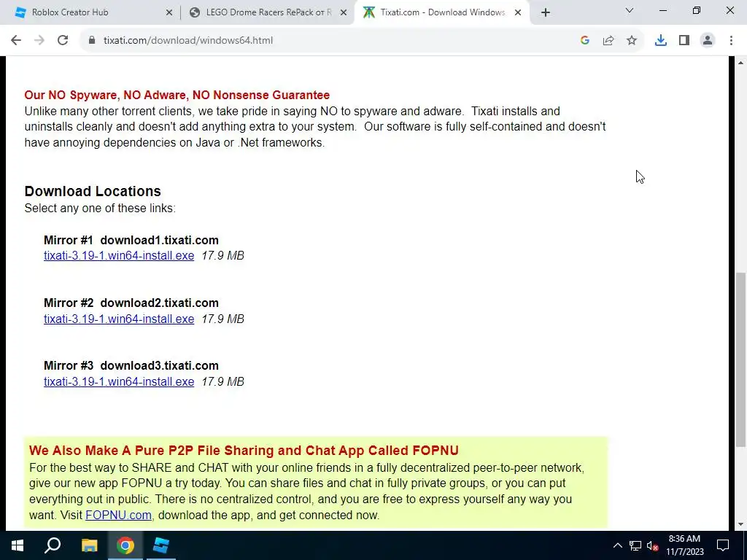Bookmark this page with the star icon

632,41
